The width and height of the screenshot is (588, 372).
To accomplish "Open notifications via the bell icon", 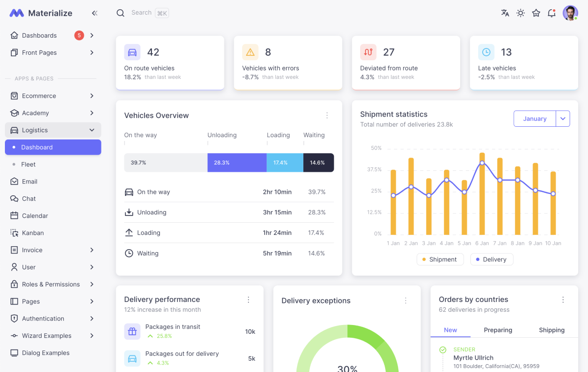I will click(551, 13).
